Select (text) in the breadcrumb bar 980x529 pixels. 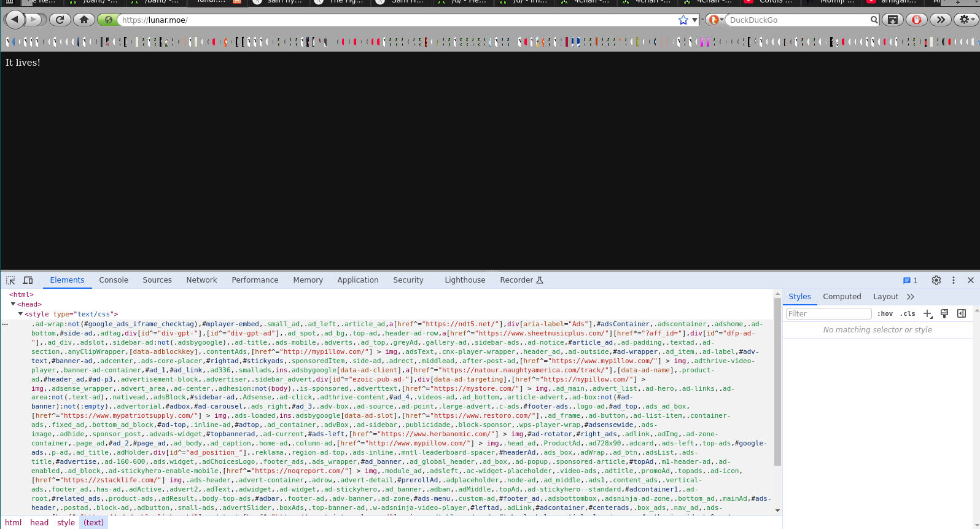(94, 523)
